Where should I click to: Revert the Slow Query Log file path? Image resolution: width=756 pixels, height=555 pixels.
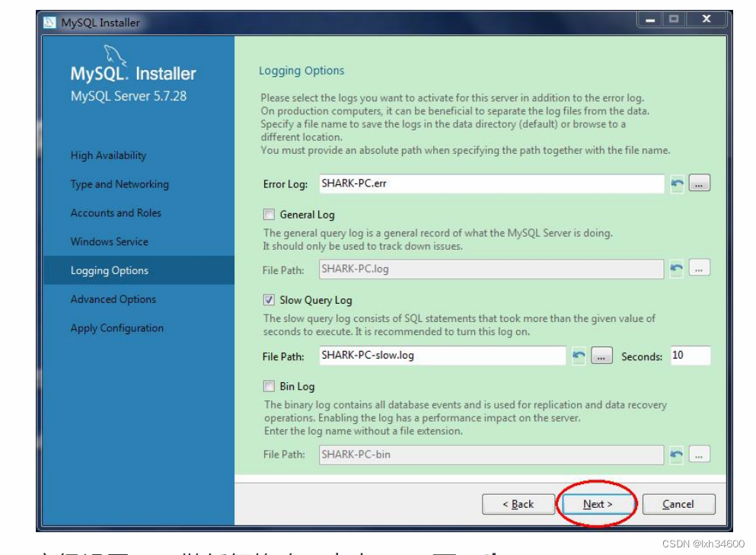(577, 355)
